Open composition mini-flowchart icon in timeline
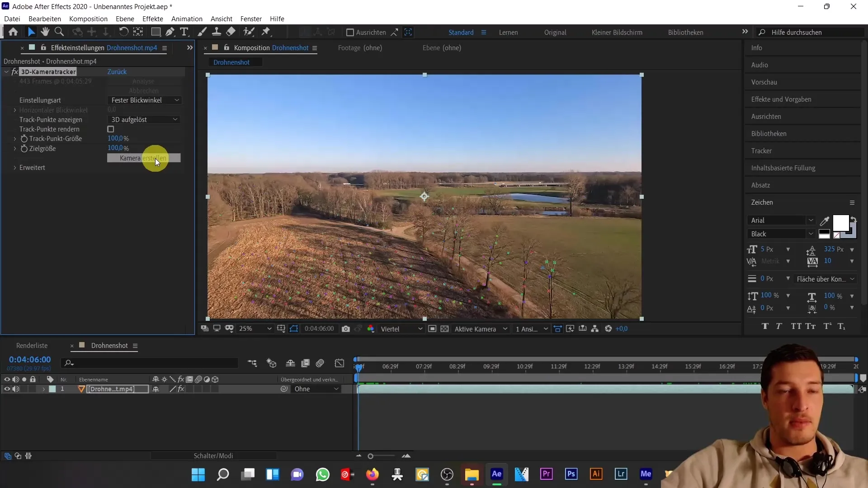The image size is (868, 488). point(252,363)
